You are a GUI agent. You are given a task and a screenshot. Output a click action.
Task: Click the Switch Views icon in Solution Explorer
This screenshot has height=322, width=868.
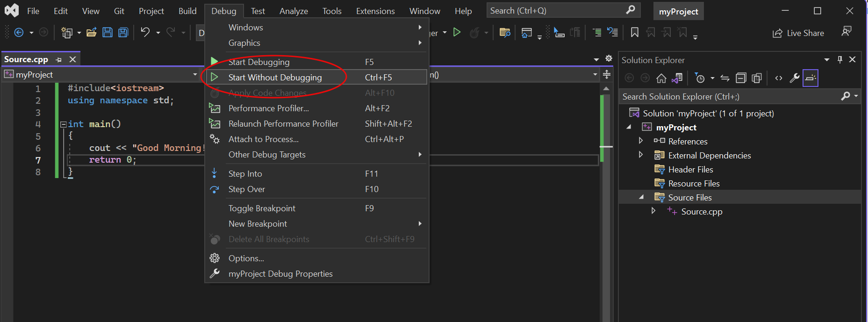[677, 78]
